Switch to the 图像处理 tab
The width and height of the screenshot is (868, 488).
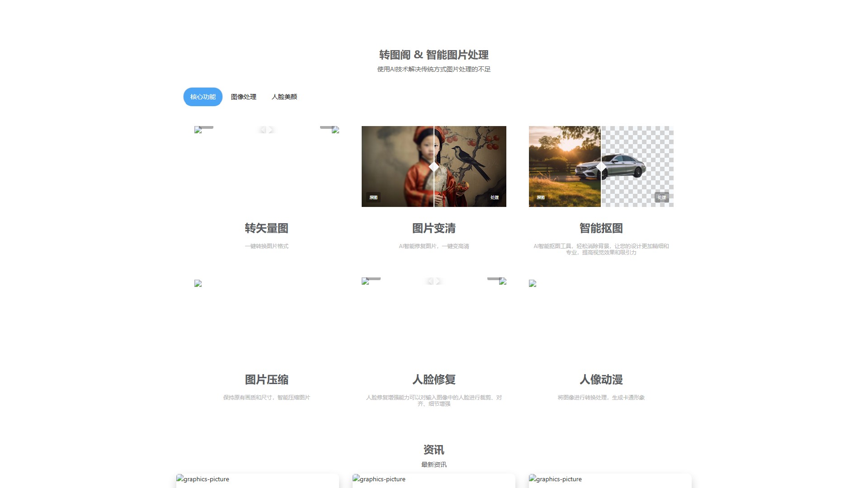point(243,97)
